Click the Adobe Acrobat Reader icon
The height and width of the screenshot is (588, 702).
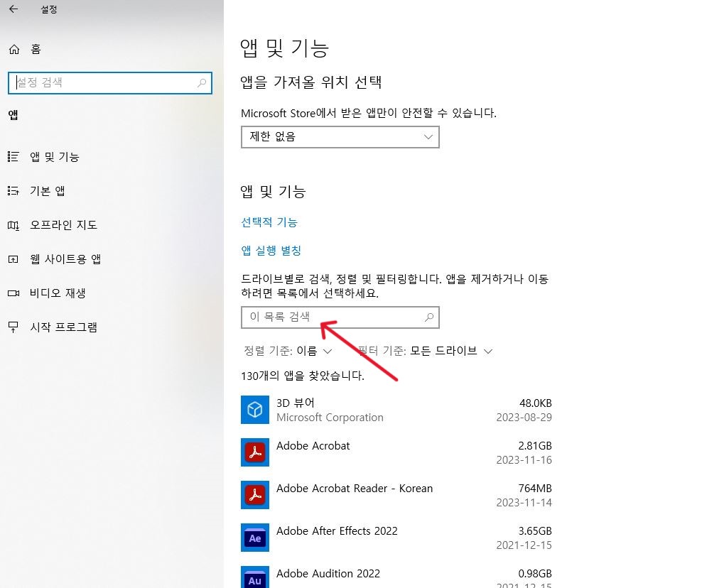(x=255, y=495)
